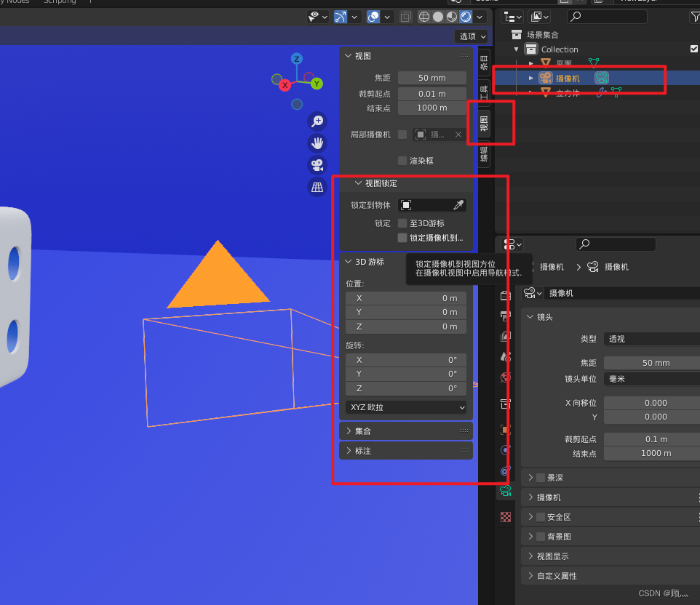Screen dimensions: 700x605
Task: Open shading options dropdown arrow
Action: pyautogui.click(x=480, y=17)
